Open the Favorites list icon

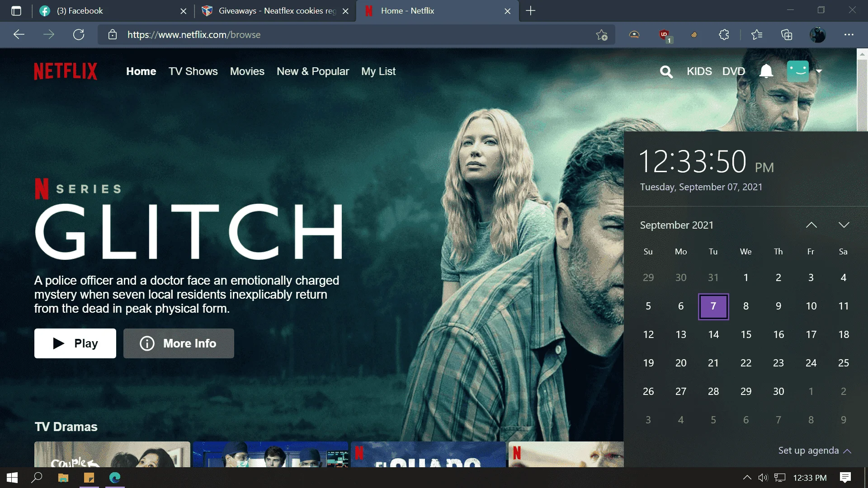(756, 35)
